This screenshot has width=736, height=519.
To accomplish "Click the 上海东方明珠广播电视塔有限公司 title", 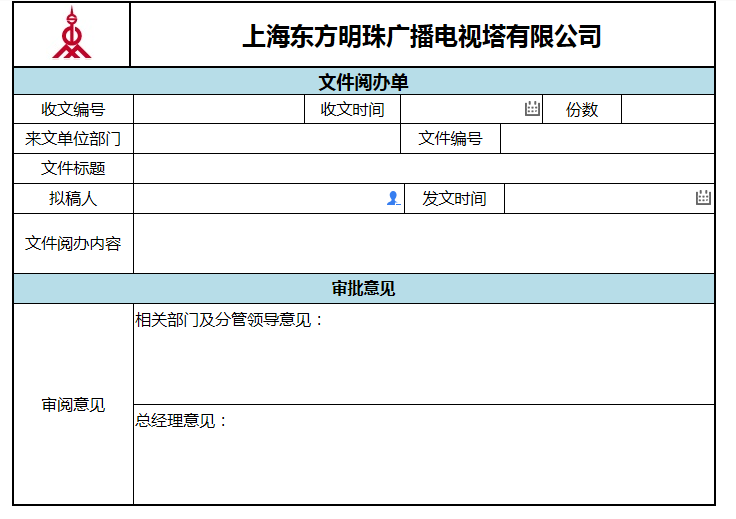I will (x=422, y=36).
